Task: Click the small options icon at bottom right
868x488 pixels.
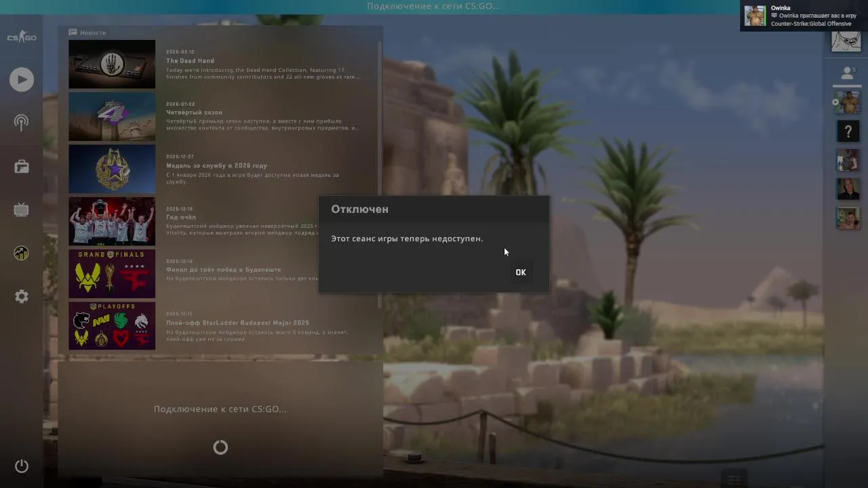Action: [734, 480]
